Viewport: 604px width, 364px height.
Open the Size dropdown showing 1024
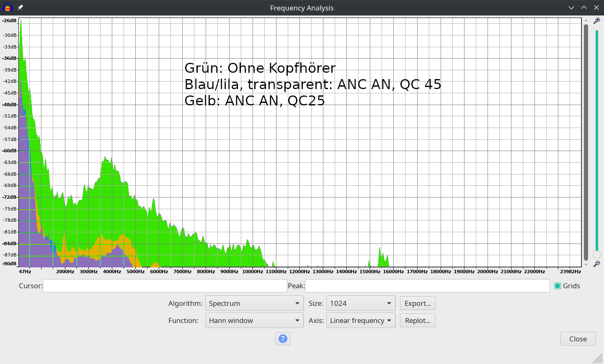pyautogui.click(x=361, y=303)
